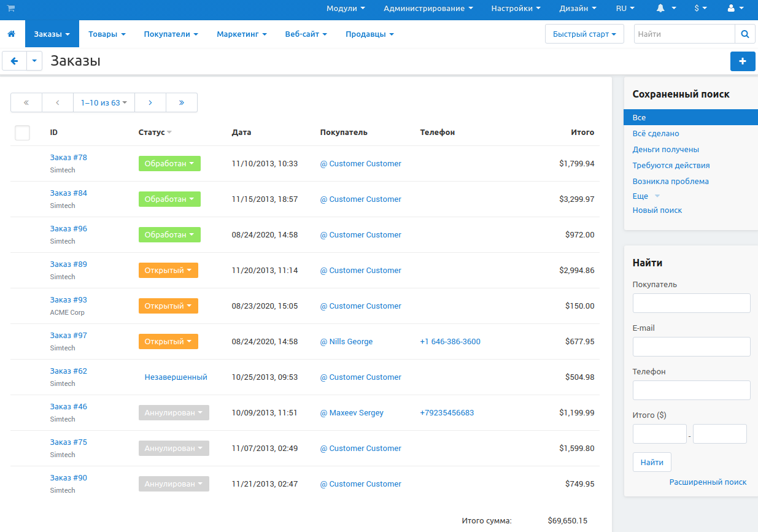This screenshot has height=532, width=758.
Task: Open the Маркетинг menu
Action: pyautogui.click(x=241, y=34)
